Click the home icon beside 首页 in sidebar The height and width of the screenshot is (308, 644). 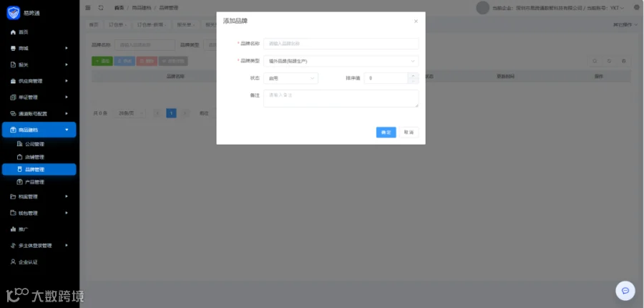[13, 32]
